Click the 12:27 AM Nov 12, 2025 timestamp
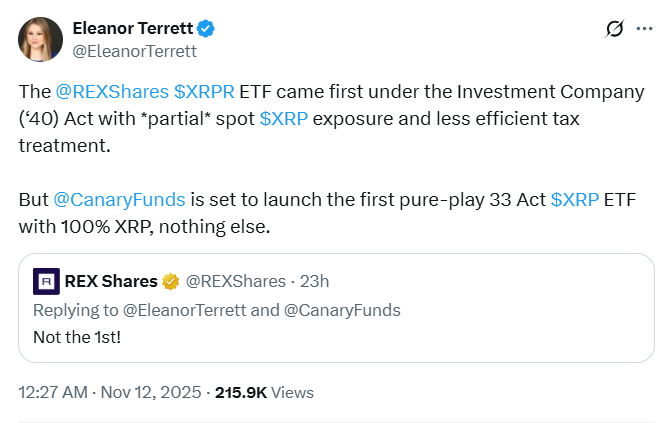This screenshot has width=670, height=423. click(108, 392)
